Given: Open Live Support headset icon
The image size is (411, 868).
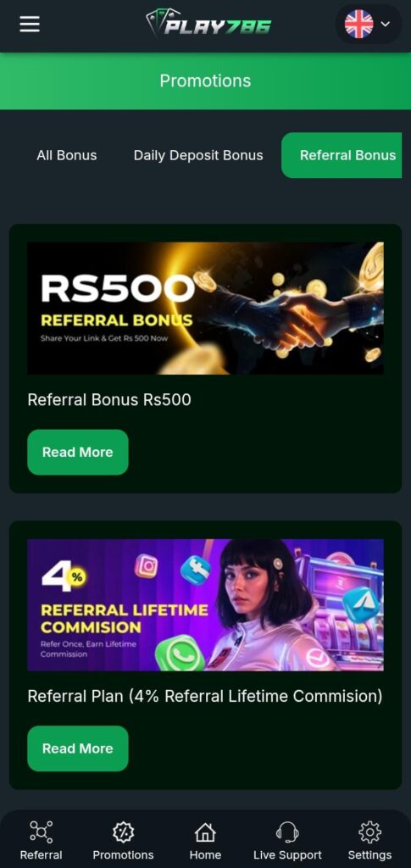Looking at the screenshot, I should [287, 832].
